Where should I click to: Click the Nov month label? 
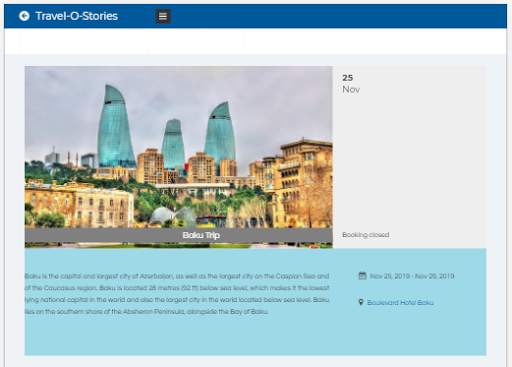[351, 89]
